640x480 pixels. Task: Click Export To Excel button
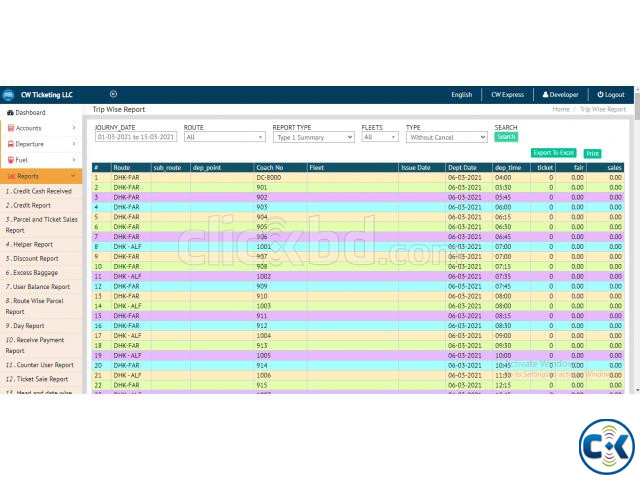point(553,153)
